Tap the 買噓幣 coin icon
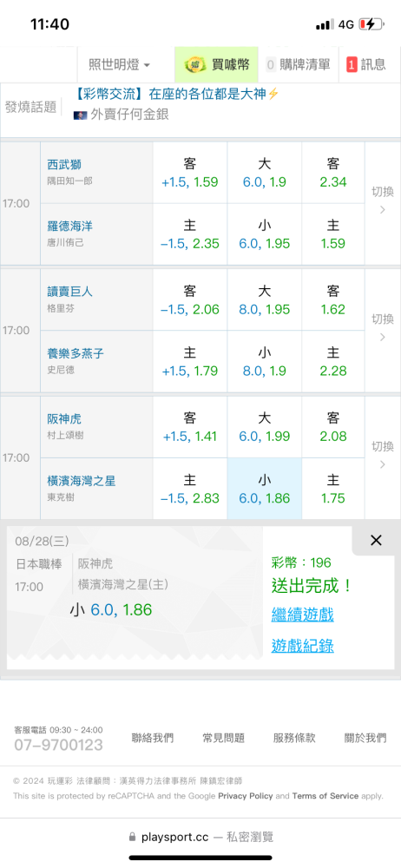The width and height of the screenshot is (401, 868). point(194,65)
